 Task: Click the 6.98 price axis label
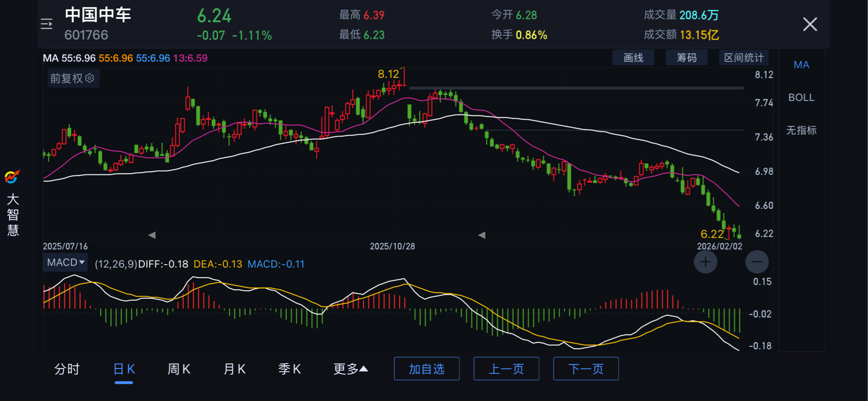click(x=764, y=172)
